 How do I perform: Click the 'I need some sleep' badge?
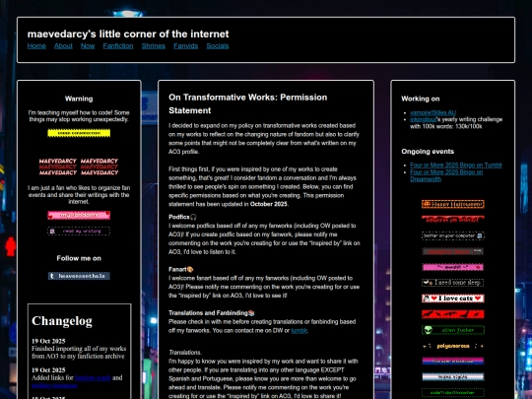452,283
